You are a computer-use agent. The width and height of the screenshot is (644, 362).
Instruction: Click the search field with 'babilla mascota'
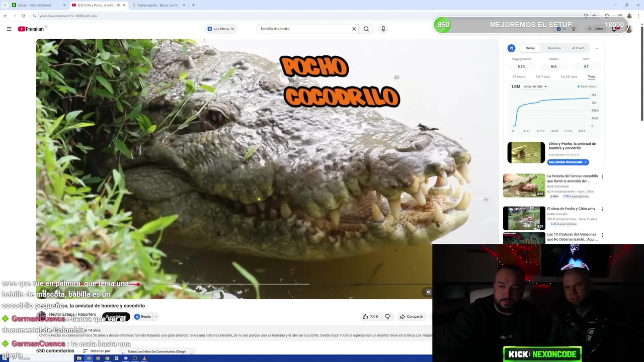click(303, 29)
